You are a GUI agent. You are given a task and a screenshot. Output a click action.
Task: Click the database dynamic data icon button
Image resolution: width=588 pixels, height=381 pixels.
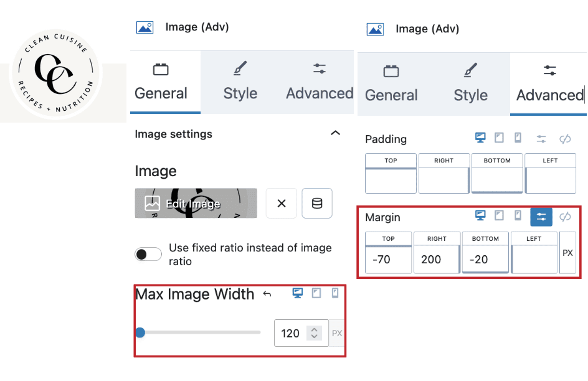point(317,204)
